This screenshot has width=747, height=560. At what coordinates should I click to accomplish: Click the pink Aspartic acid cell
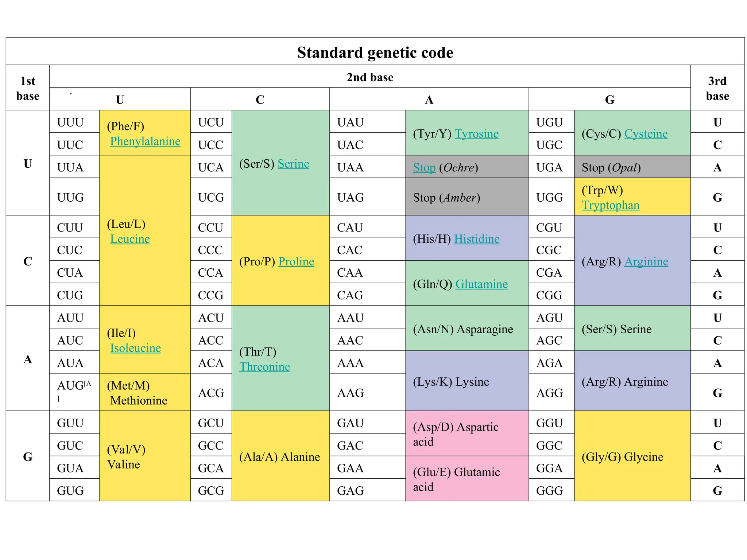coord(467,434)
